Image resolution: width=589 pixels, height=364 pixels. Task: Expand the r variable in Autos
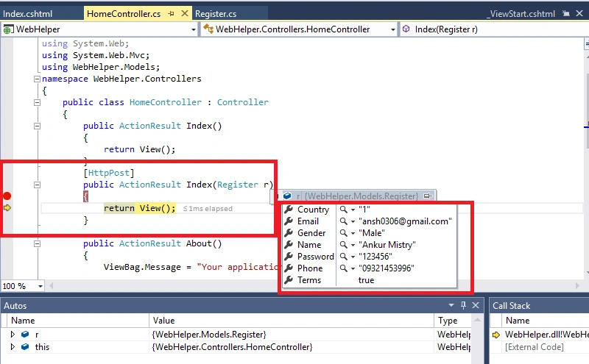click(13, 334)
